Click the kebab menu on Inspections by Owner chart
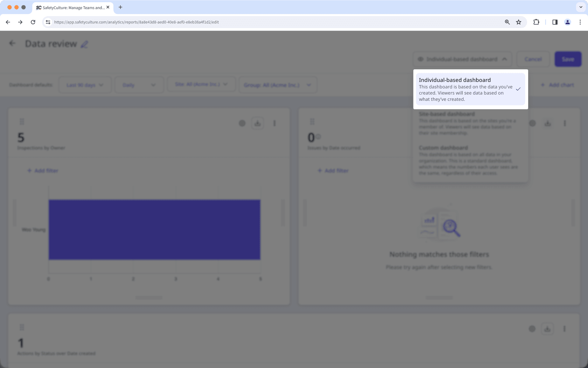This screenshot has height=368, width=588. 274,123
